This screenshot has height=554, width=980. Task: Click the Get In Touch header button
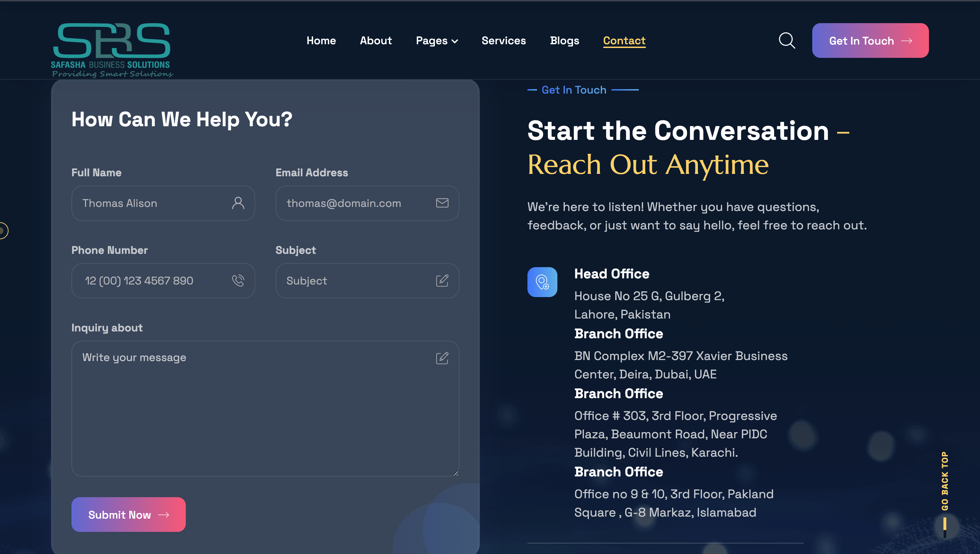point(870,40)
